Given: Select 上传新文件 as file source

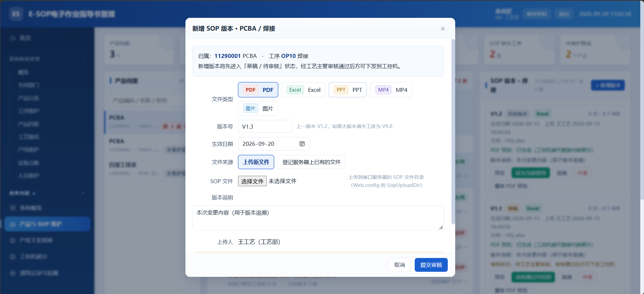Looking at the screenshot, I should 256,162.
